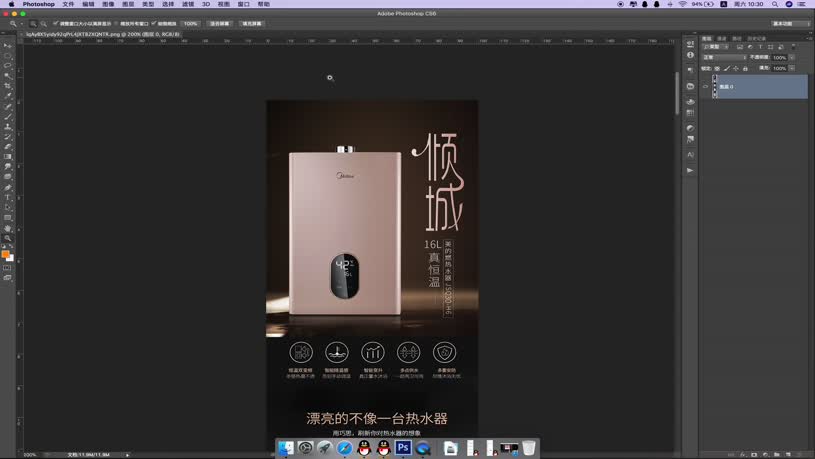
Task: Open the workspace switcher dropdown
Action: [790, 24]
